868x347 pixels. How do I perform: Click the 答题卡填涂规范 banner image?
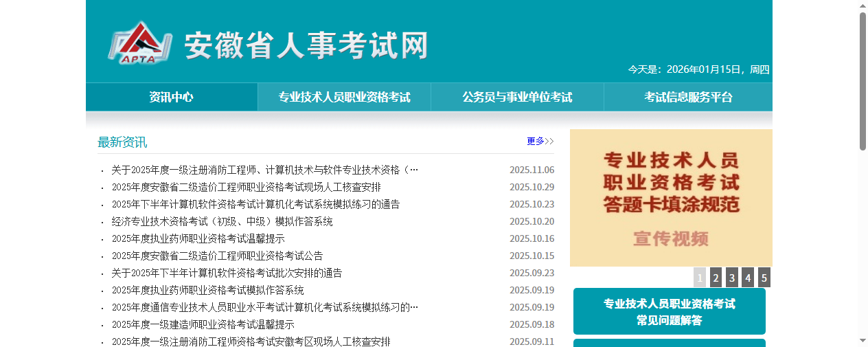671,198
